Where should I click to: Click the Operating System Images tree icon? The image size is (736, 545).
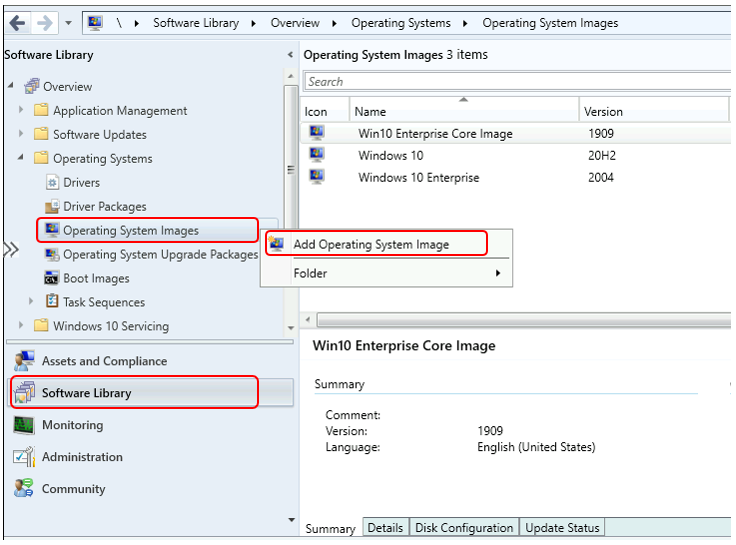pyautogui.click(x=52, y=230)
